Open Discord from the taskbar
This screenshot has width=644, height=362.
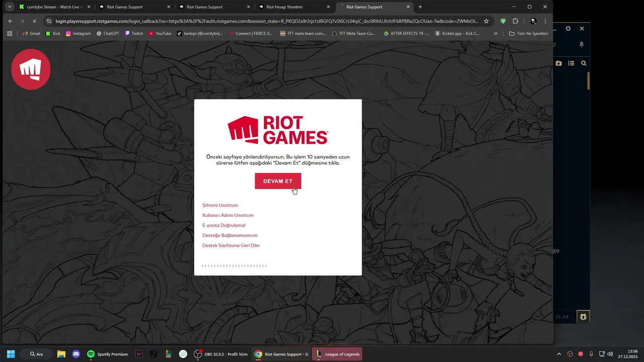point(76,354)
